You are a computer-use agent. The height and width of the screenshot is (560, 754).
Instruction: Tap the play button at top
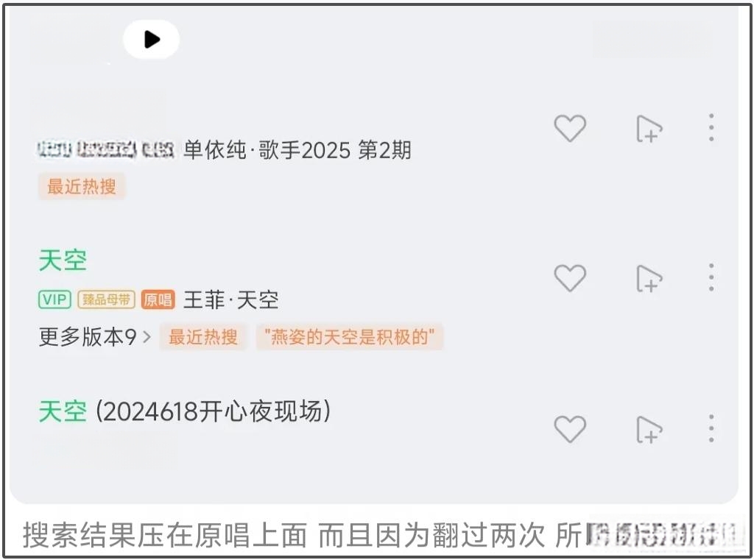[152, 40]
